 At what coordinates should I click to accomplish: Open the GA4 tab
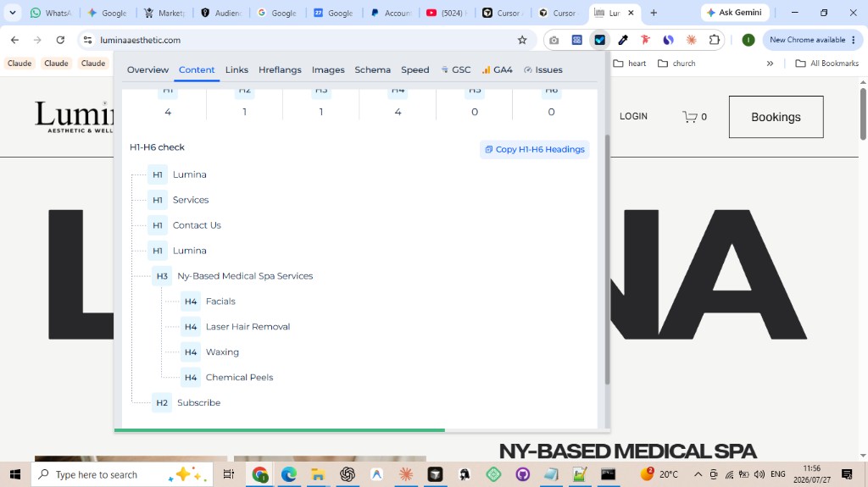[x=497, y=69]
